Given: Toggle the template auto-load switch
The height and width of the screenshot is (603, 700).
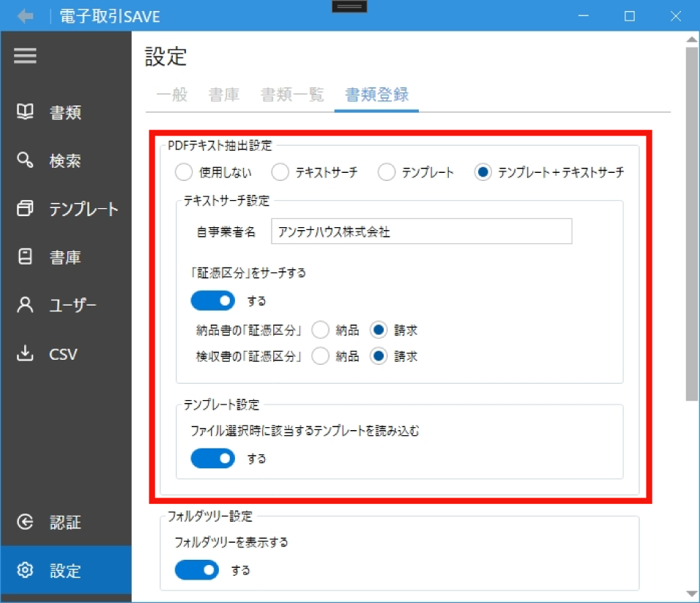Looking at the screenshot, I should coord(212,459).
